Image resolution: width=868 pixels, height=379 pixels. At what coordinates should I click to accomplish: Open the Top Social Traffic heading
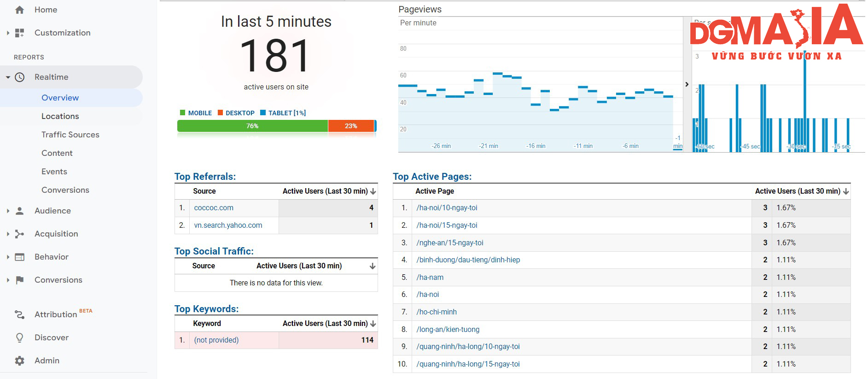pyautogui.click(x=214, y=251)
